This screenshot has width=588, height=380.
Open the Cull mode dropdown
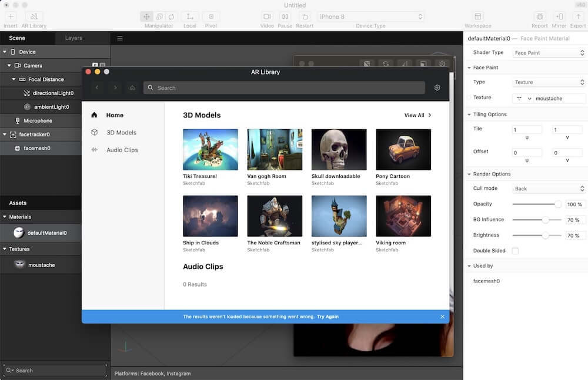[x=549, y=189]
